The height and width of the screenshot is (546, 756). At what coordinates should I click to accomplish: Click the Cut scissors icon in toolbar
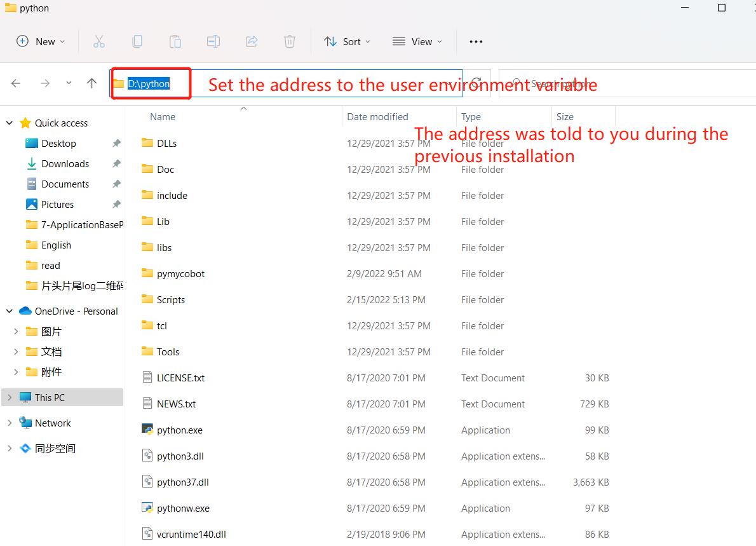(98, 42)
